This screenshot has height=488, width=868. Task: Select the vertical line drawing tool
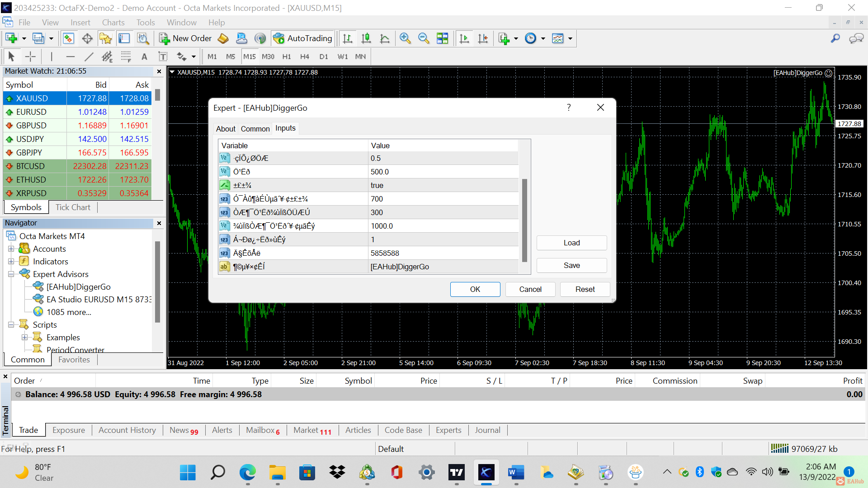[52, 56]
